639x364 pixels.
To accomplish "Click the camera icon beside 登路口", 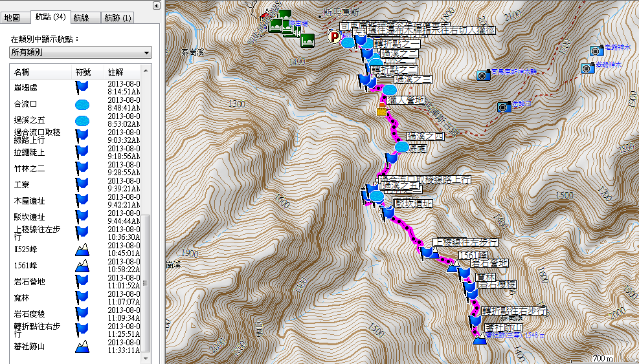I will [504, 107].
